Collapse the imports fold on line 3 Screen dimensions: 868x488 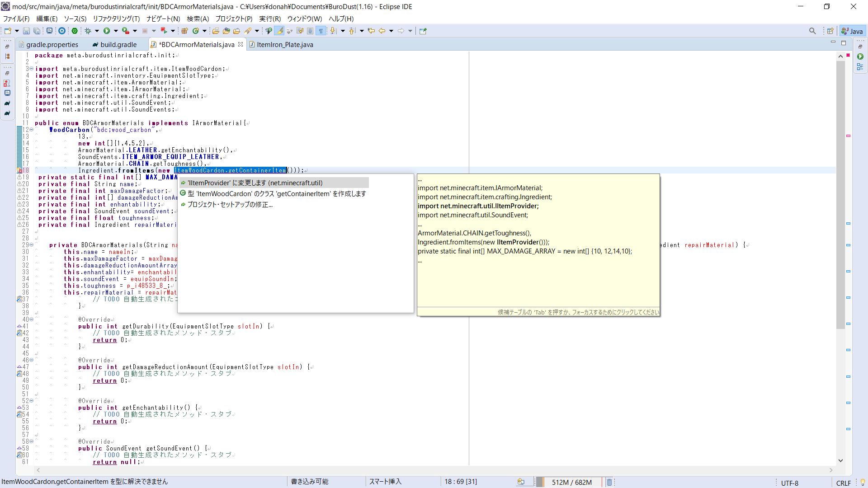point(31,69)
